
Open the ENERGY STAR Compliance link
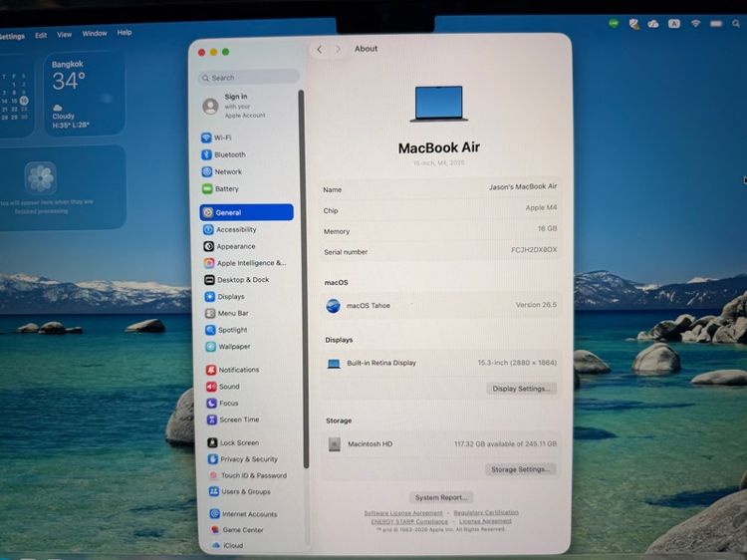[409, 521]
